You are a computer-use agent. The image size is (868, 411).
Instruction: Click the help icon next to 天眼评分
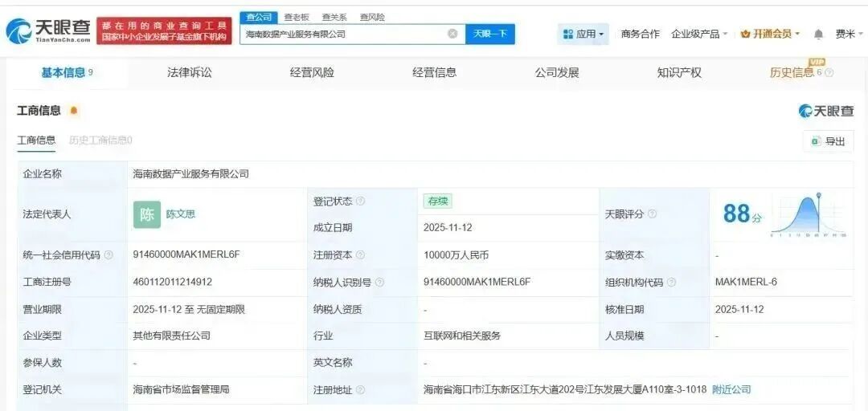click(652, 214)
